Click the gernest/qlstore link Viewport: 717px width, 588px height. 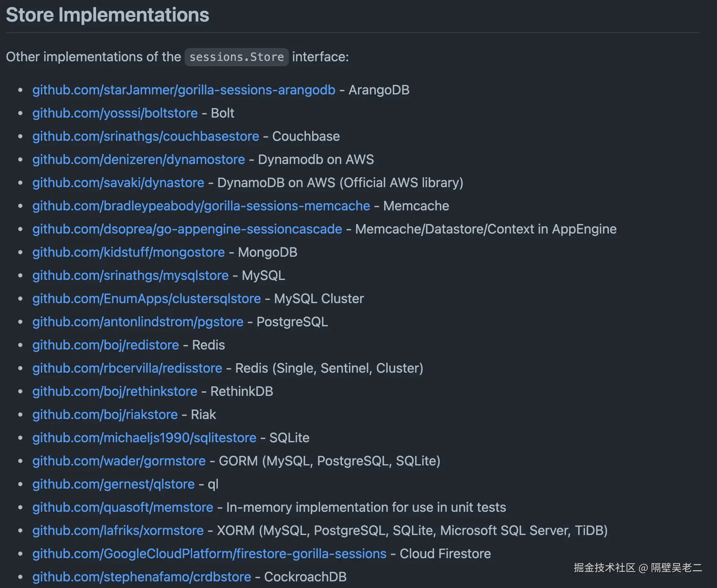click(113, 484)
